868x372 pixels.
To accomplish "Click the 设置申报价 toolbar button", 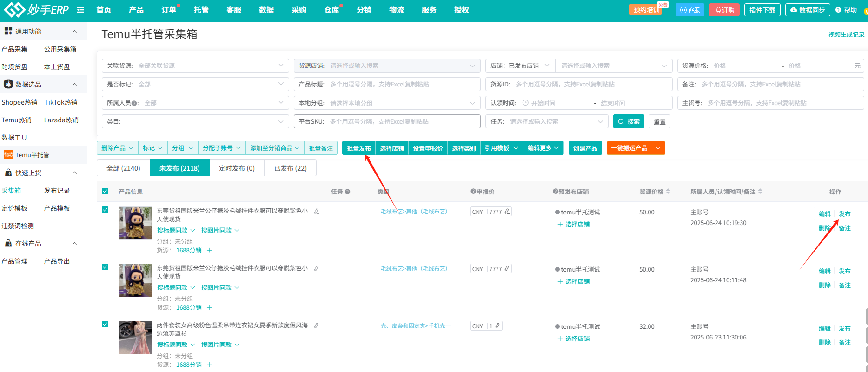I will tap(428, 148).
